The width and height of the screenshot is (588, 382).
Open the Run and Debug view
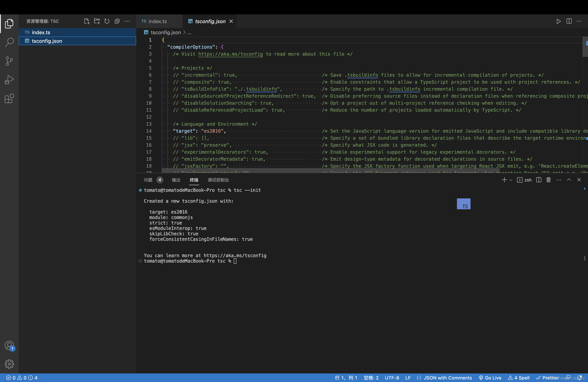[x=9, y=80]
